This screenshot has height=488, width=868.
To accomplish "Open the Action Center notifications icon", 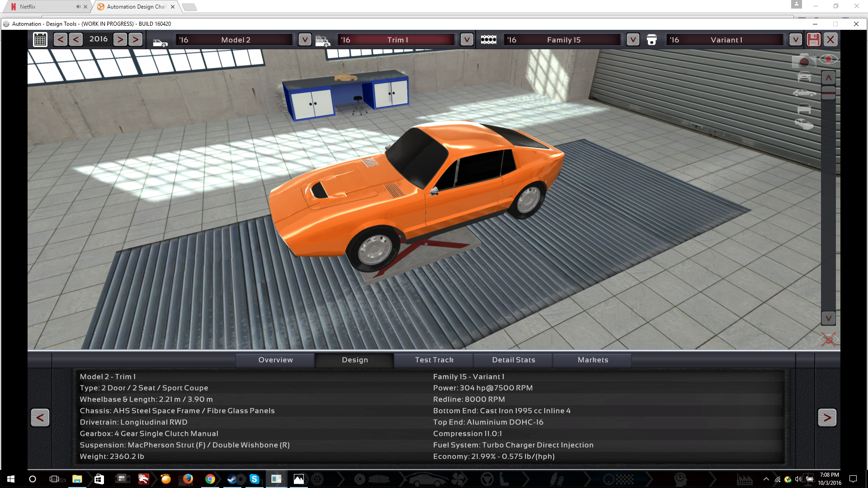I will [x=853, y=479].
